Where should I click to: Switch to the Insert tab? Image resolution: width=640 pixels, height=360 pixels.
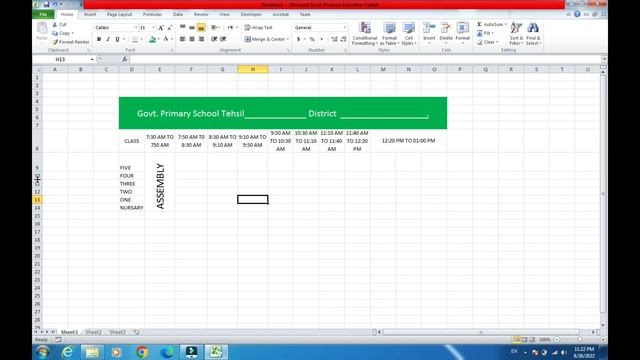90,14
